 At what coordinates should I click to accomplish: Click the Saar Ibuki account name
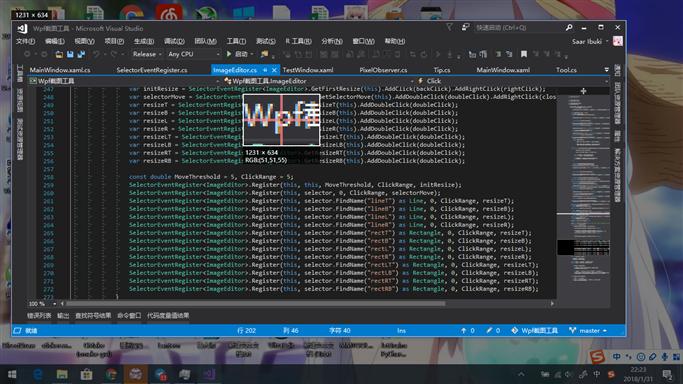pos(587,41)
